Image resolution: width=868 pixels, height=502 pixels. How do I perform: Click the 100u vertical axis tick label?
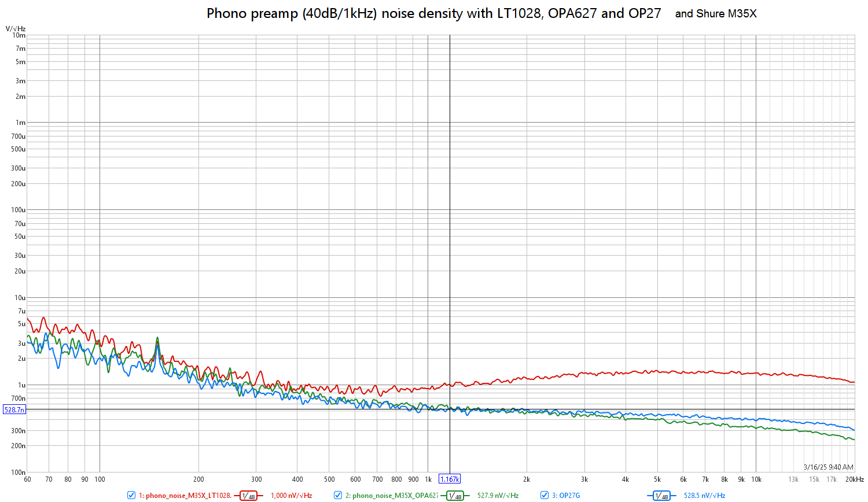(x=19, y=210)
